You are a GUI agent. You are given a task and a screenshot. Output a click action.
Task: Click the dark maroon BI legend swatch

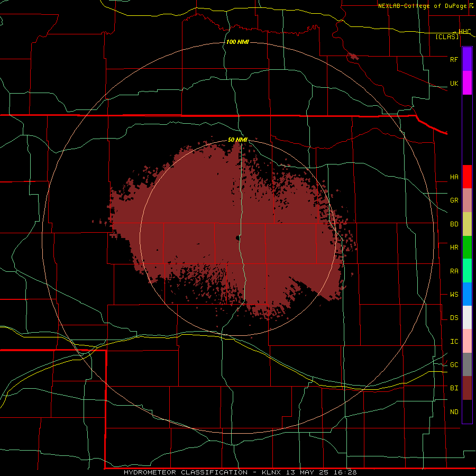click(x=467, y=388)
